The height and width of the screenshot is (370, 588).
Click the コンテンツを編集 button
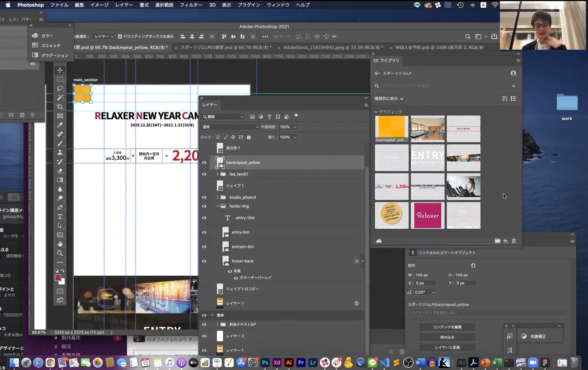(447, 327)
